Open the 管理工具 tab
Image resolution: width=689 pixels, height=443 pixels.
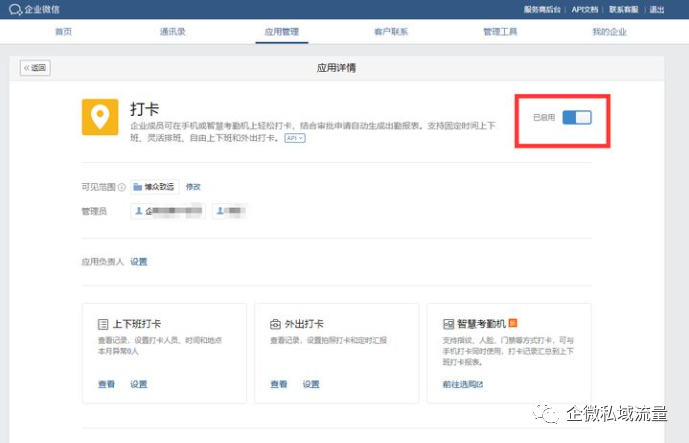(498, 32)
